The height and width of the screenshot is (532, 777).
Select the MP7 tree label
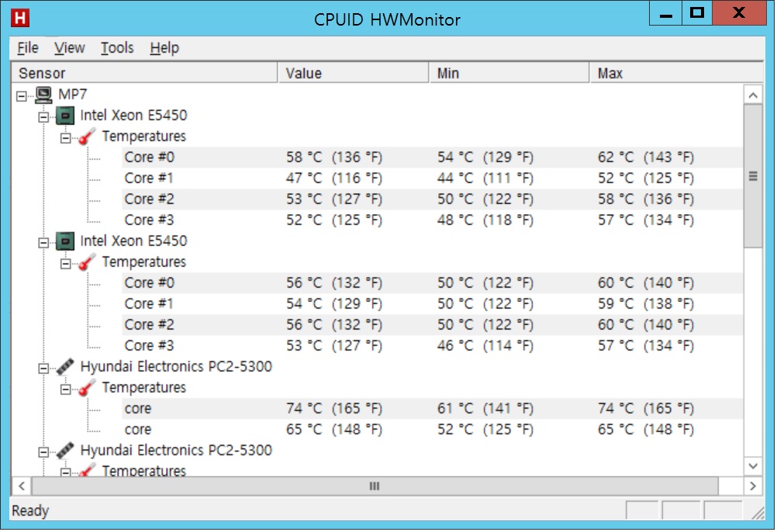[72, 94]
